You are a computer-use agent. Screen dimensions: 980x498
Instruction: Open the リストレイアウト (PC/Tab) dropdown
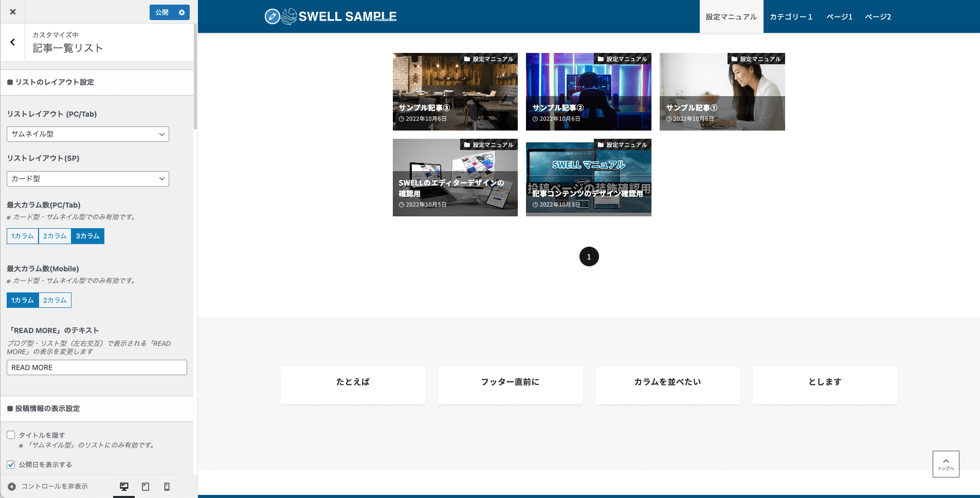coord(87,134)
